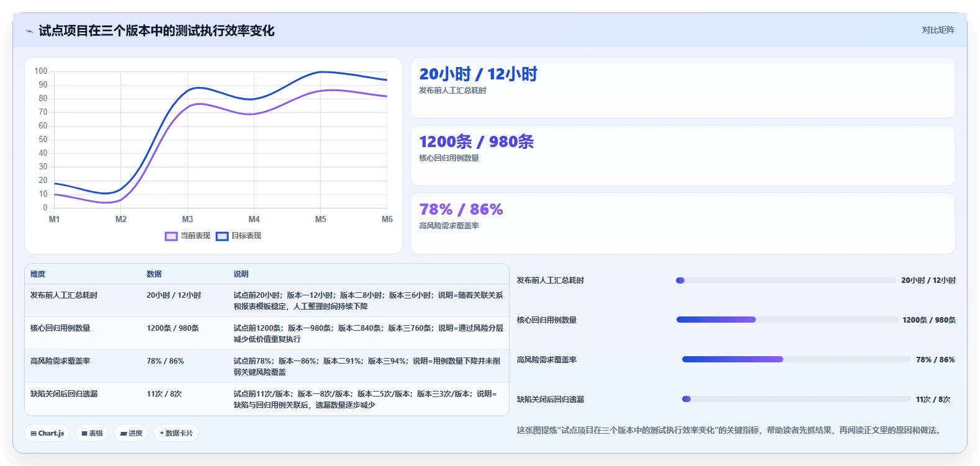Click the 目标表现 legend label
This screenshot has height=466, width=980.
[x=246, y=236]
